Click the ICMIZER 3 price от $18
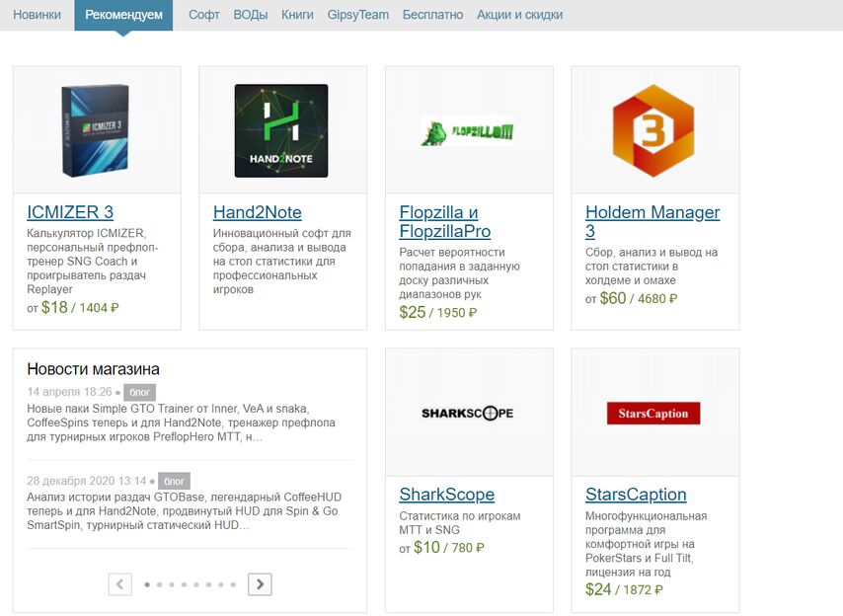The height and width of the screenshot is (616, 843). 73,307
